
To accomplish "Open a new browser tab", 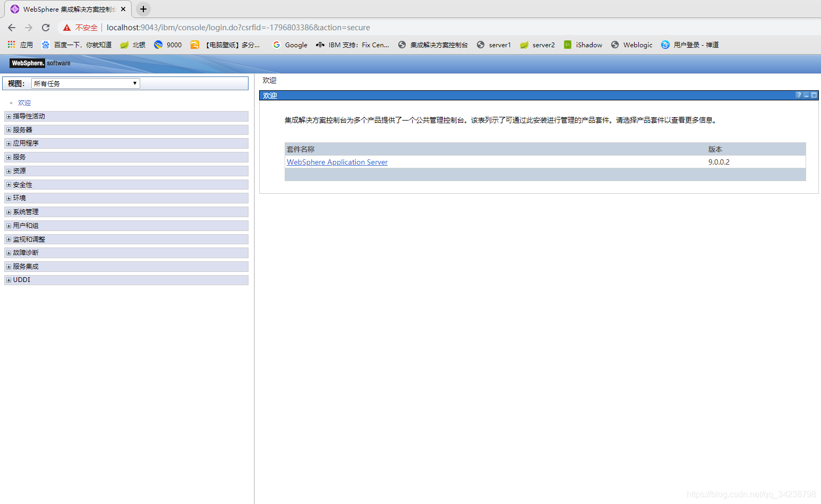I will click(x=143, y=9).
